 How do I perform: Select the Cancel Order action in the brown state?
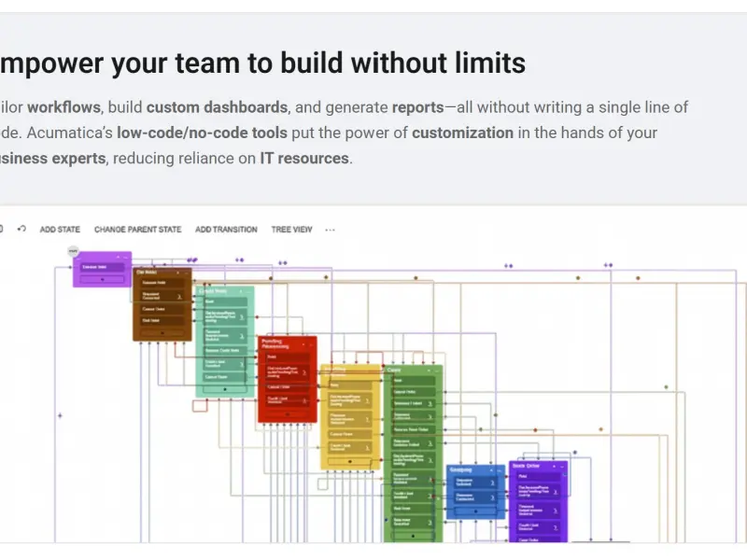tap(162, 309)
